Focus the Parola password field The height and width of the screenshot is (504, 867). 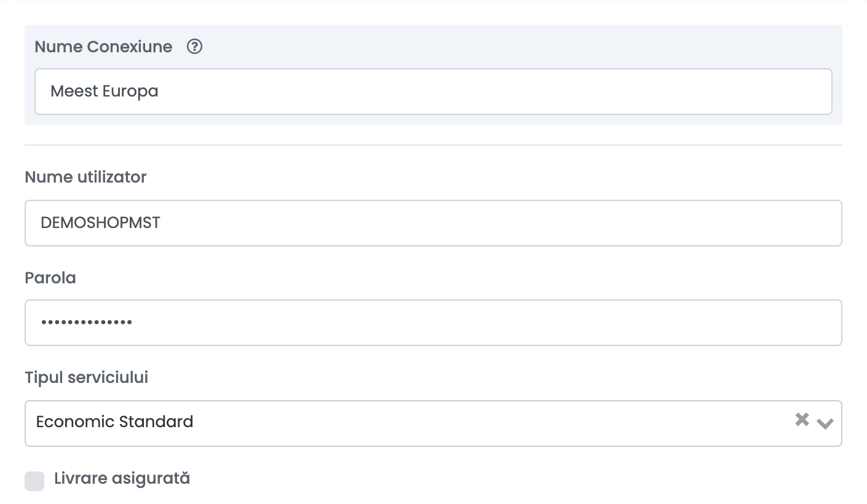tap(434, 323)
